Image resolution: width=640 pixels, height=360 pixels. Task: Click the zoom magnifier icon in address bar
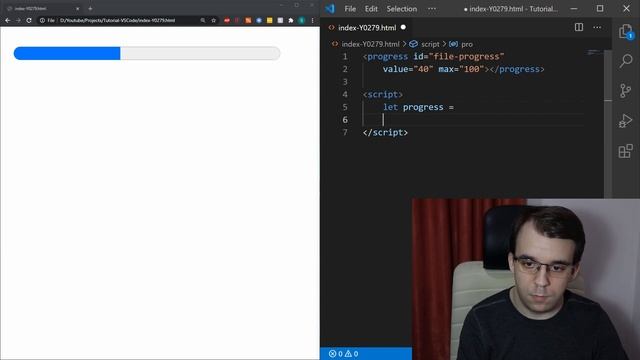[x=203, y=20]
